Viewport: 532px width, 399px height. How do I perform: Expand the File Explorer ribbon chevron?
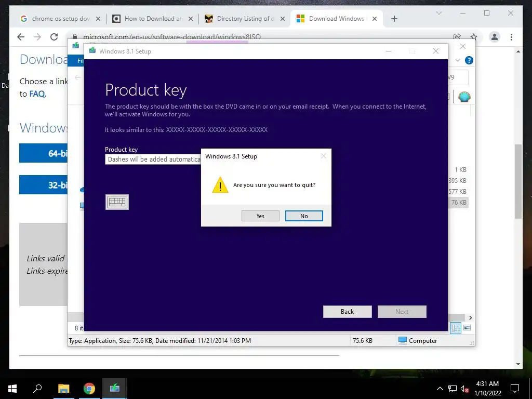[x=458, y=60]
